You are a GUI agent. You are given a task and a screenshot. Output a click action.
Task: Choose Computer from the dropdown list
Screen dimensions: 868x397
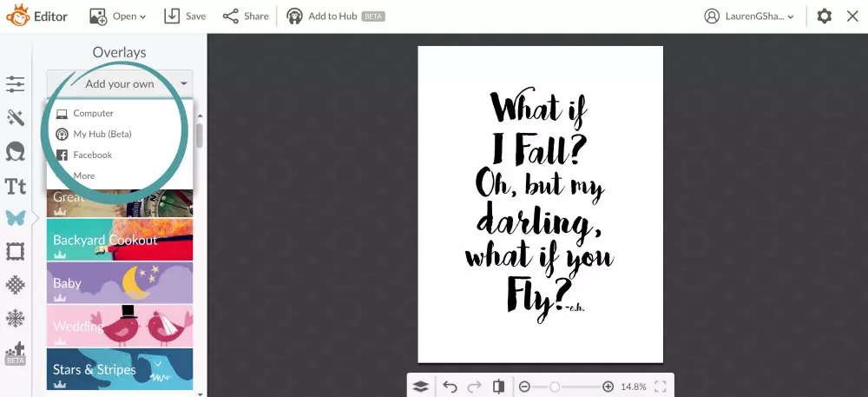93,113
